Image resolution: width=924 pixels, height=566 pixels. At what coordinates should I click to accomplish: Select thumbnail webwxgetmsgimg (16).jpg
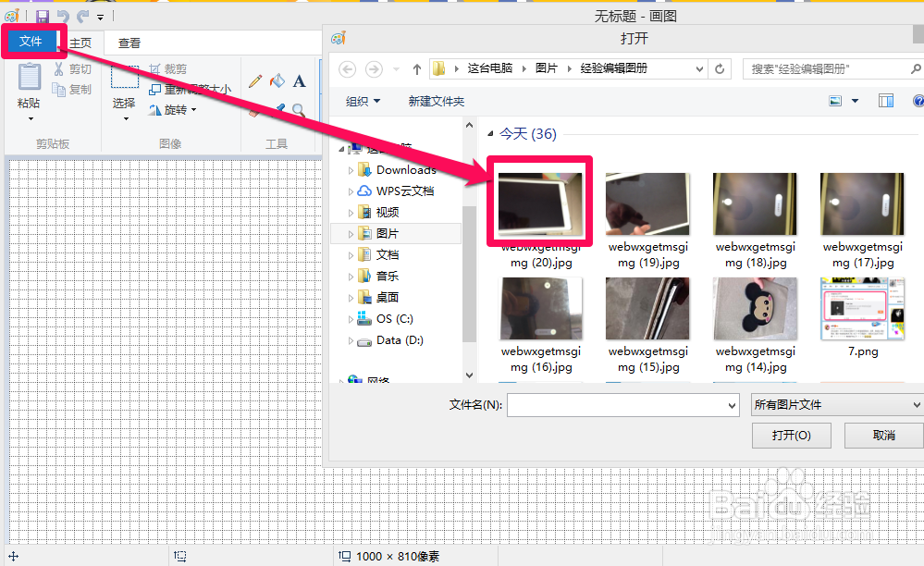tap(540, 309)
